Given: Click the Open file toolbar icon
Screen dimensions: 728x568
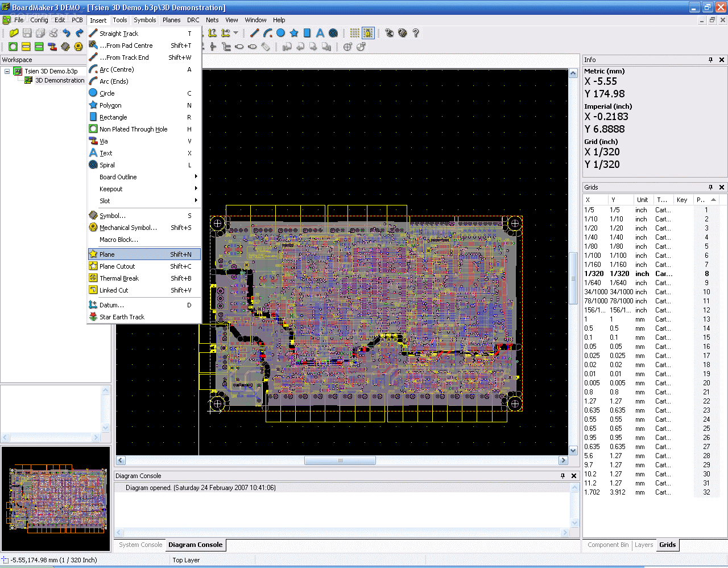Looking at the screenshot, I should 14,33.
